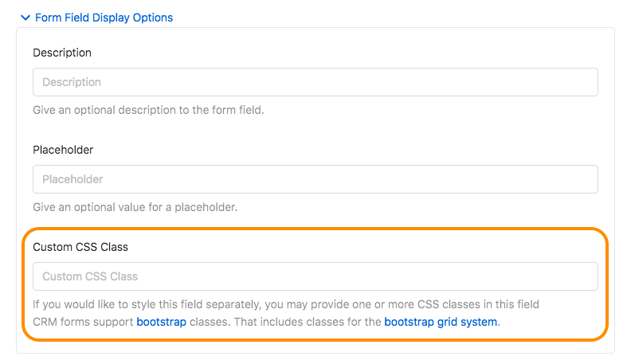The image size is (631, 364).
Task: Click the Custom CSS Class label
Action: pos(80,247)
